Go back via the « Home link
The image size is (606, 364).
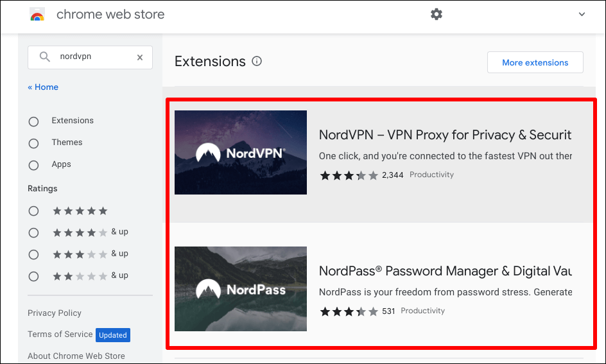[x=43, y=87]
